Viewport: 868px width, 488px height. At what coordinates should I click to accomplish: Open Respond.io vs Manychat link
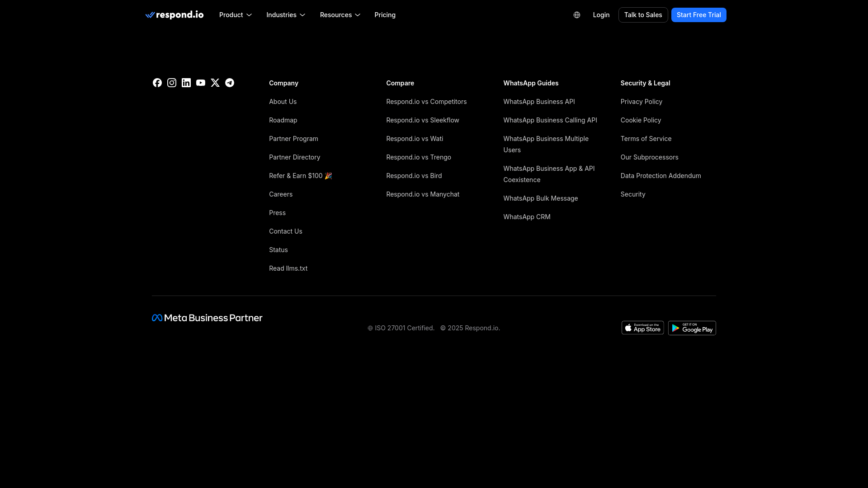423,194
